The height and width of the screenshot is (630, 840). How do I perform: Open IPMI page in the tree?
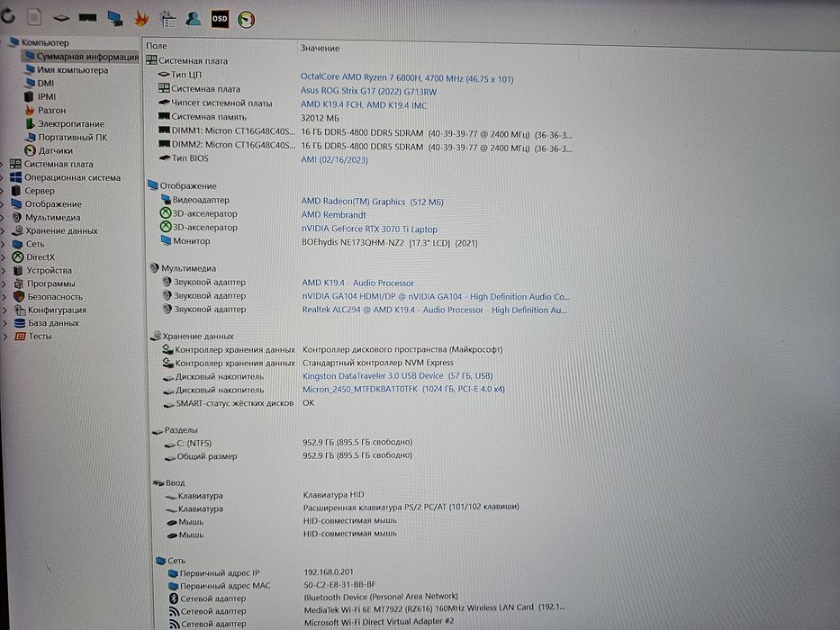click(x=47, y=96)
